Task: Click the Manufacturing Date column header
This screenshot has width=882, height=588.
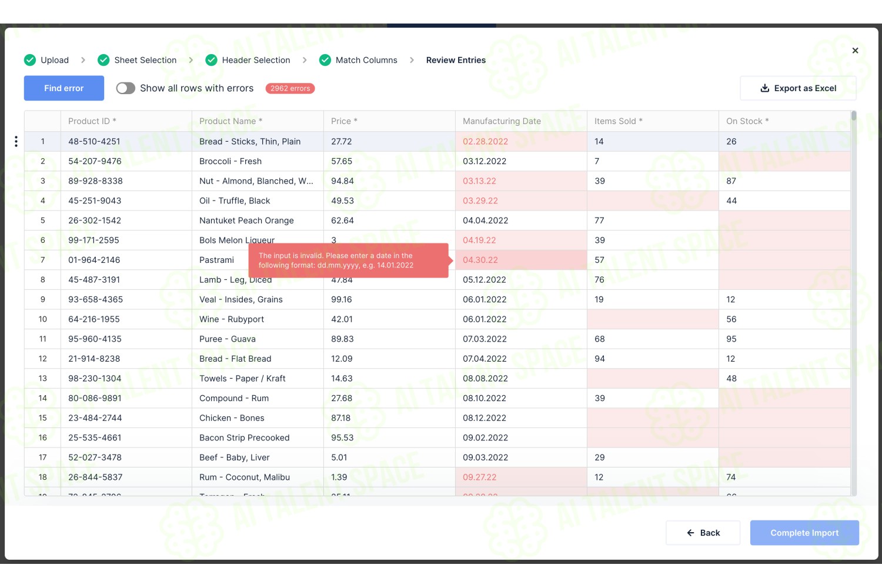Action: click(521, 121)
